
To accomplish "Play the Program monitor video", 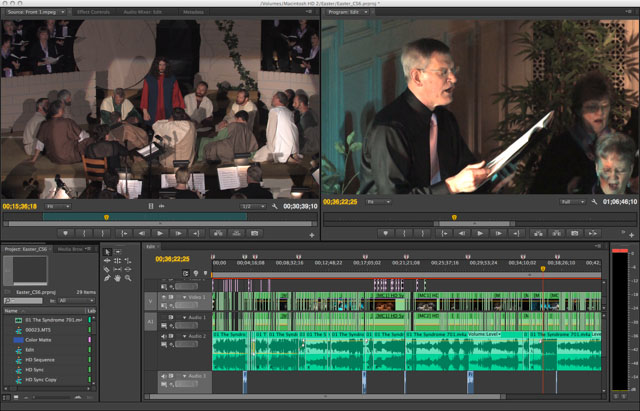I will point(480,233).
